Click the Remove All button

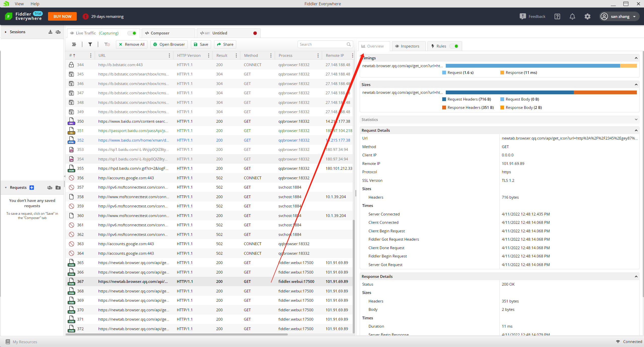click(x=132, y=45)
